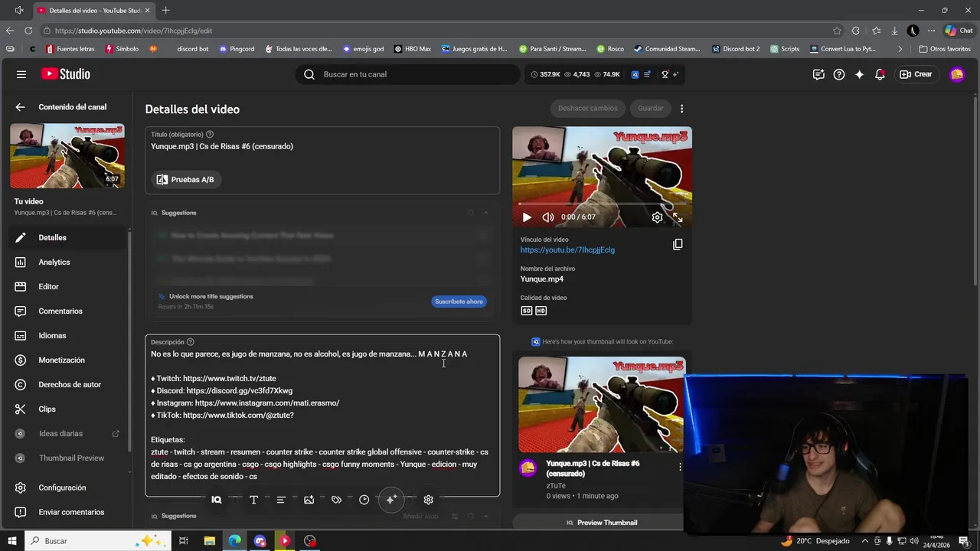Viewport: 980px width, 551px height.
Task: Open the Thumbnail Preview item
Action: point(67,458)
